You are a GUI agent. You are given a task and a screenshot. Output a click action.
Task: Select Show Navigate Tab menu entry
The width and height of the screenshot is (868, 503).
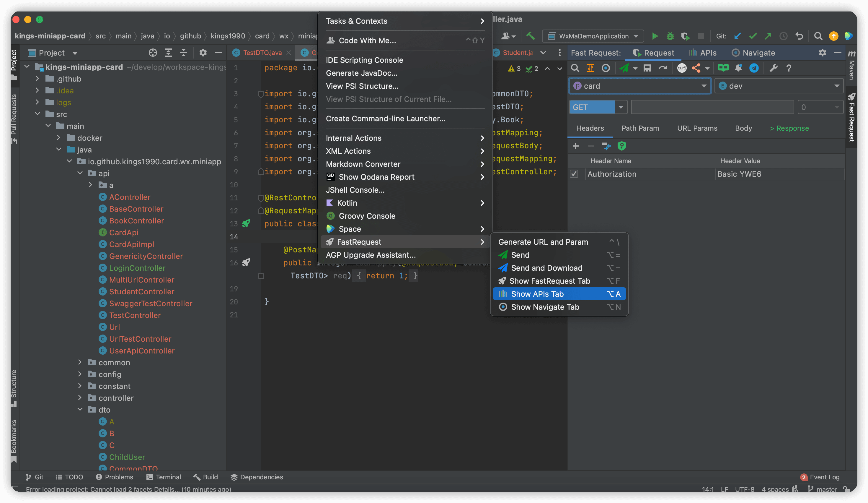544,307
